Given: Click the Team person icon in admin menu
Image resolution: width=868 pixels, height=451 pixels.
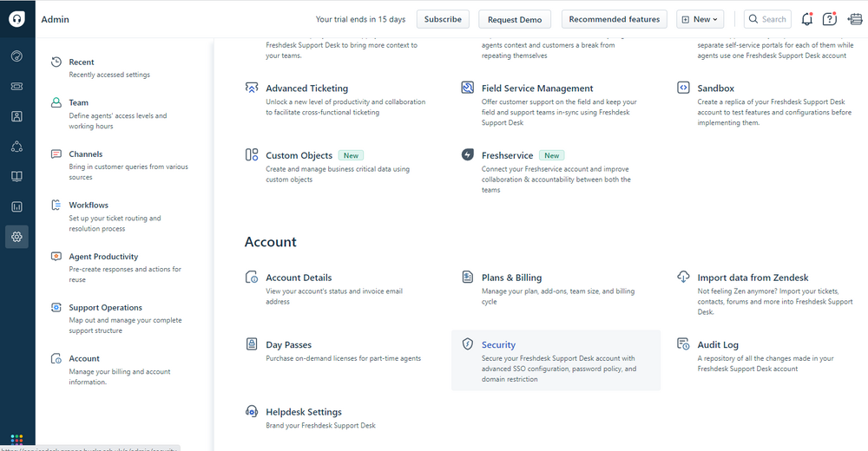Looking at the screenshot, I should point(56,102).
